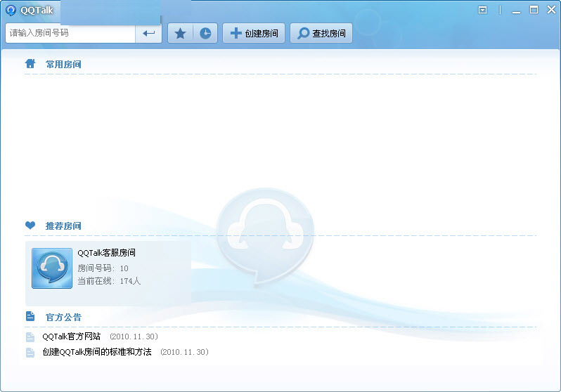Image resolution: width=561 pixels, height=392 pixels.
Task: Click 创建房间 to create a room
Action: [x=254, y=33]
